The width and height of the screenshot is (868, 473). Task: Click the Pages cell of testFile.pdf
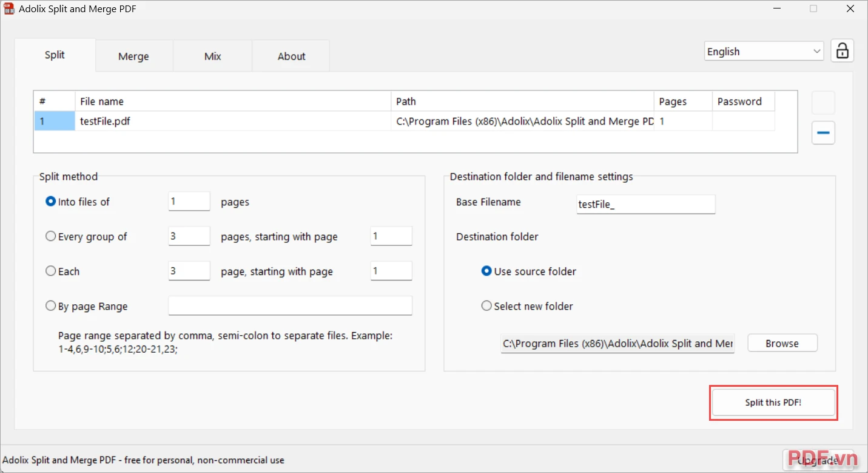(x=683, y=121)
